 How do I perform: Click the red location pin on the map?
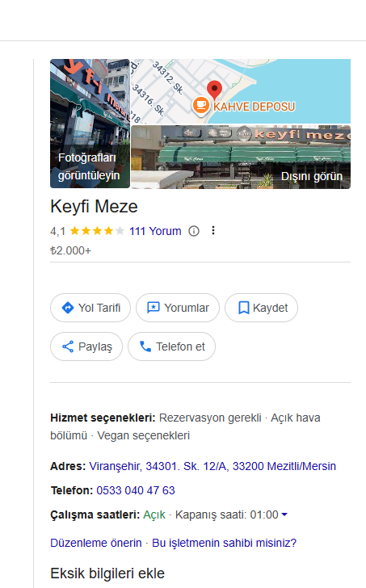click(x=214, y=90)
